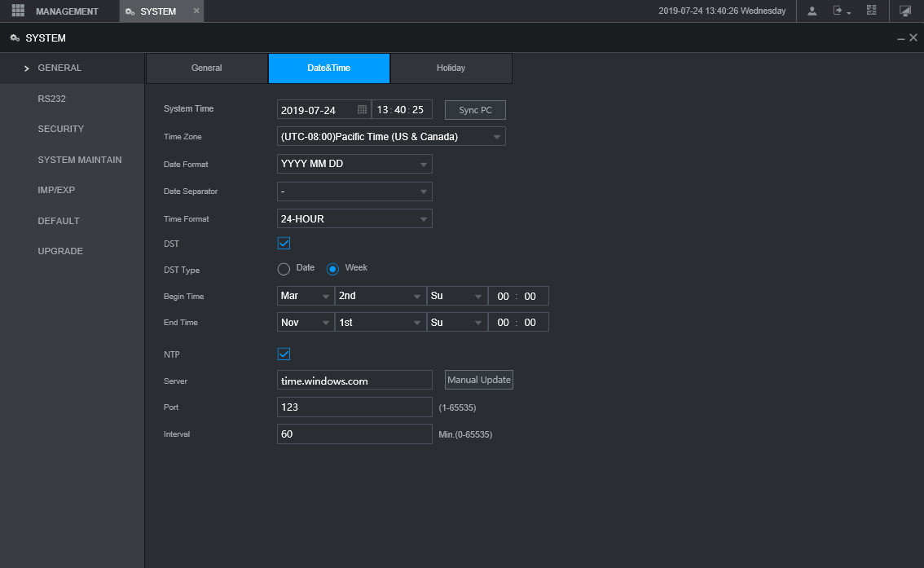Viewport: 924px width, 568px height.
Task: Click the NTP Server input field
Action: [x=354, y=381]
